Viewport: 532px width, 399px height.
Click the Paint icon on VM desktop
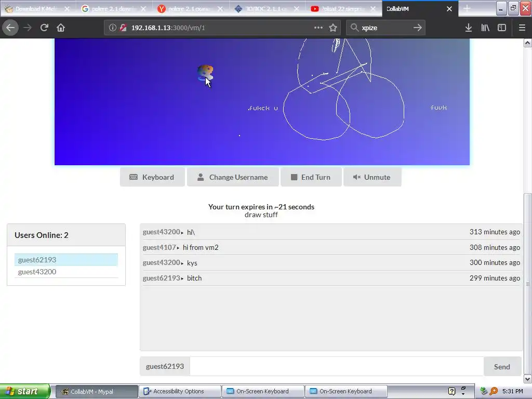(205, 73)
